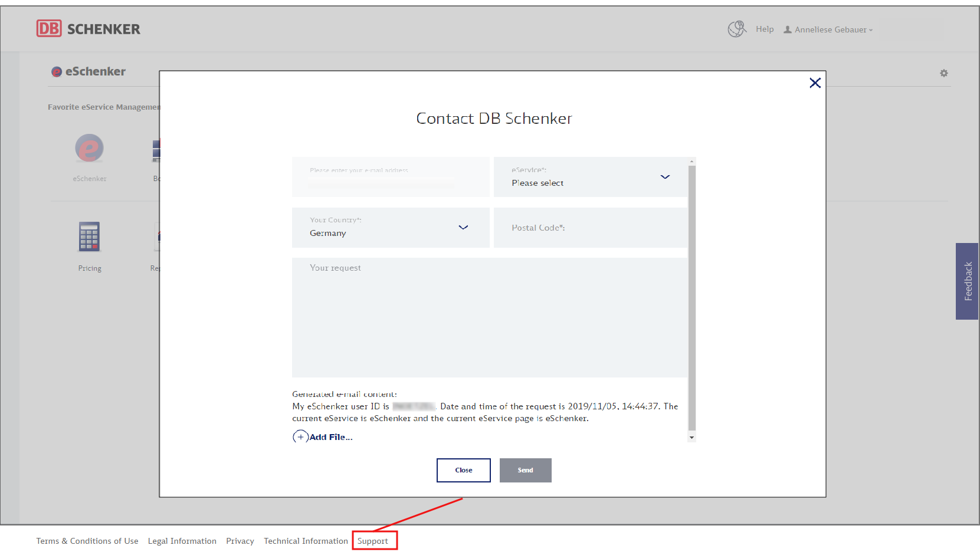Click the Favorite eService Management heading
The image size is (980, 555).
[x=104, y=107]
